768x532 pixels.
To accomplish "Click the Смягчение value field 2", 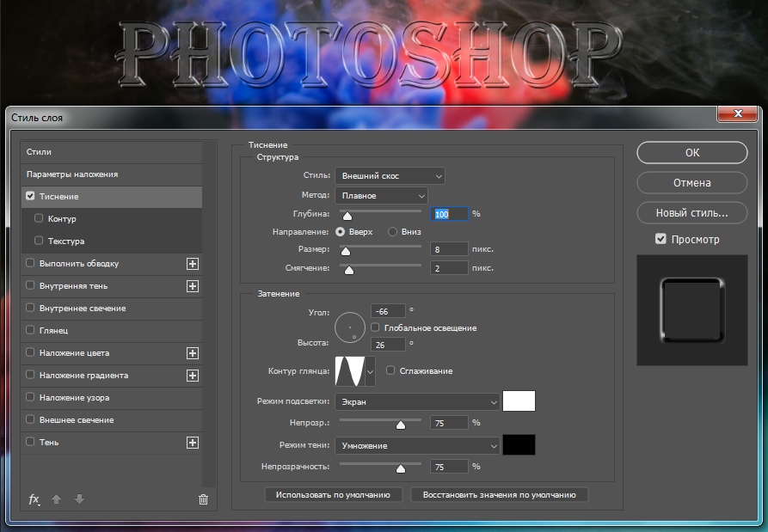I will pos(449,268).
